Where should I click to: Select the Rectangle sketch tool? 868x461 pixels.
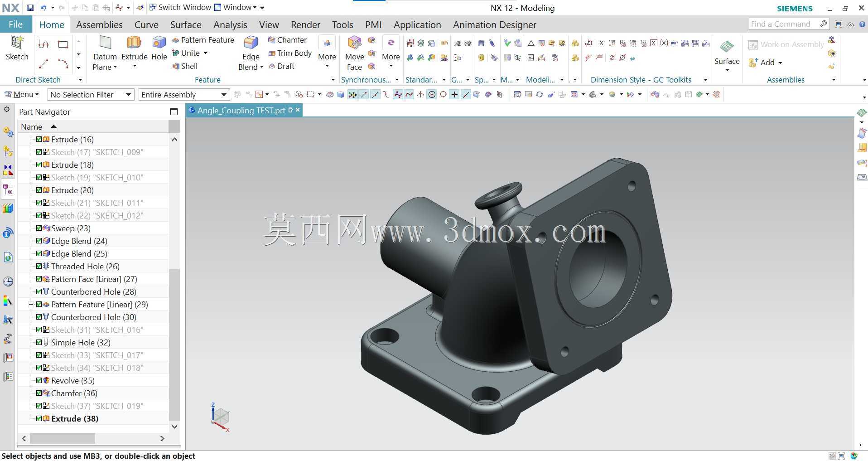[63, 44]
